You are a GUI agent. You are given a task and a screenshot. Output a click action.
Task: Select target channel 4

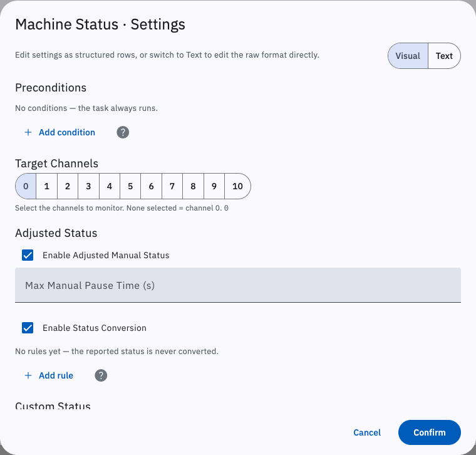tap(109, 186)
